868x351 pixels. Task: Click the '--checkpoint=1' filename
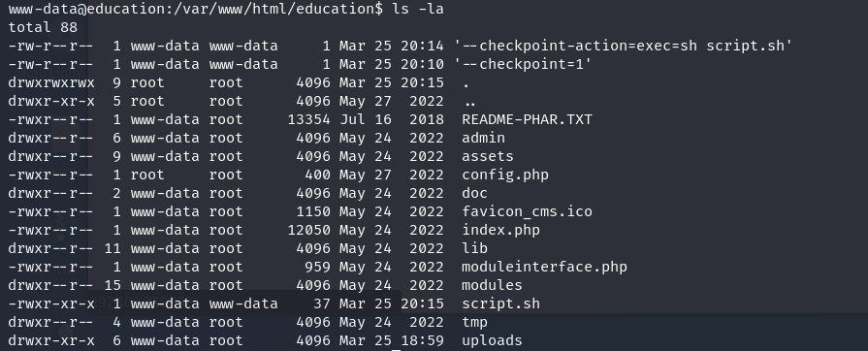pos(523,64)
